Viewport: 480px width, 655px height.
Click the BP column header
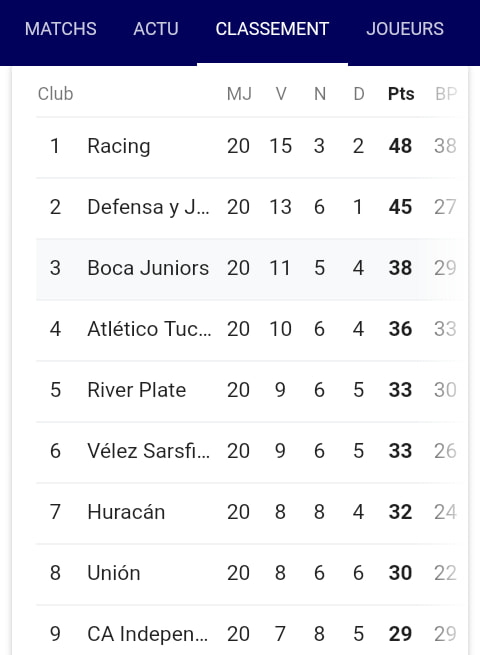click(x=446, y=94)
